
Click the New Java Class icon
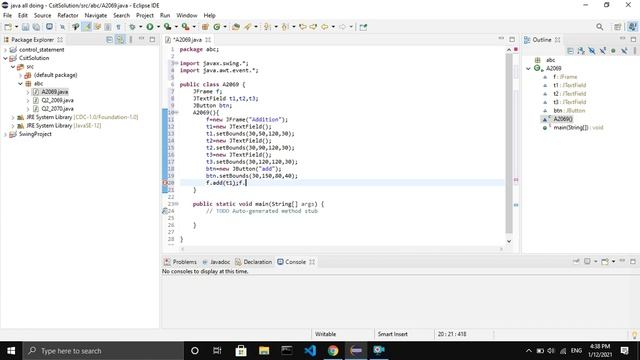click(x=217, y=27)
